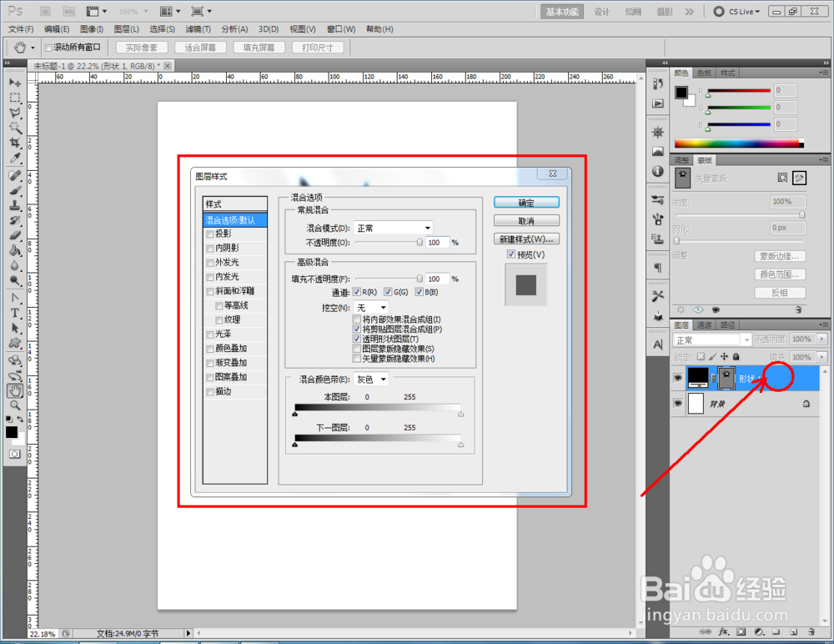Open the Layers panel fill arrow
The image size is (834, 644).
[x=822, y=357]
